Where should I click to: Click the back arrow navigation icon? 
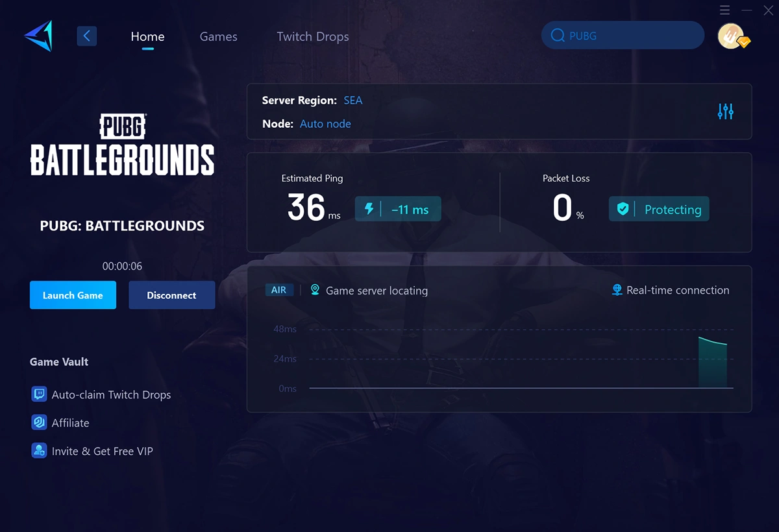(x=87, y=36)
